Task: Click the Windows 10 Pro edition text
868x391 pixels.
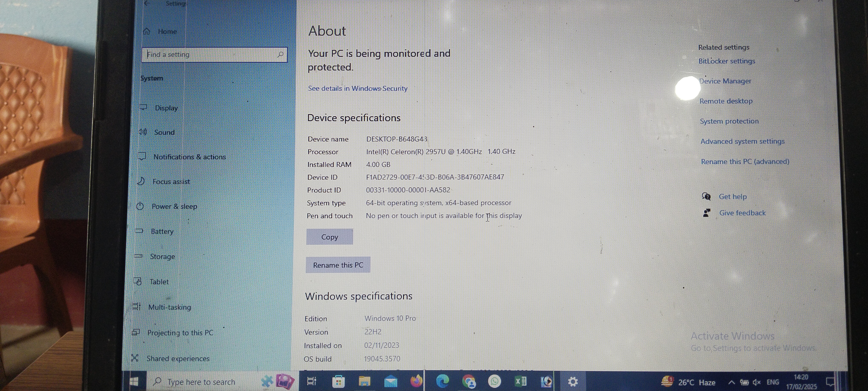Action: tap(390, 318)
